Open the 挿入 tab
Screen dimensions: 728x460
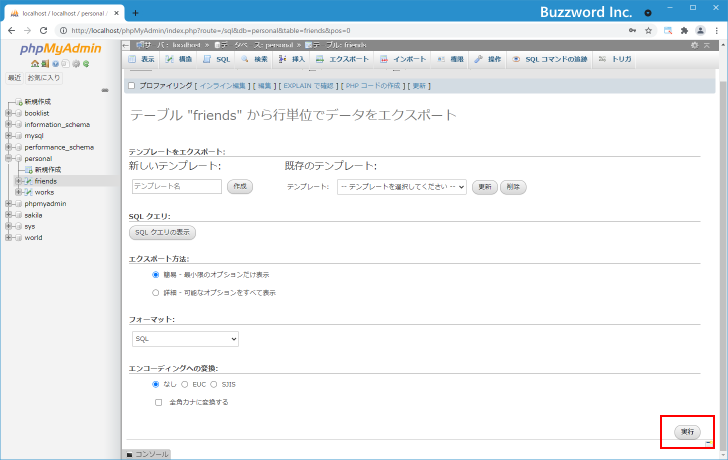292,59
